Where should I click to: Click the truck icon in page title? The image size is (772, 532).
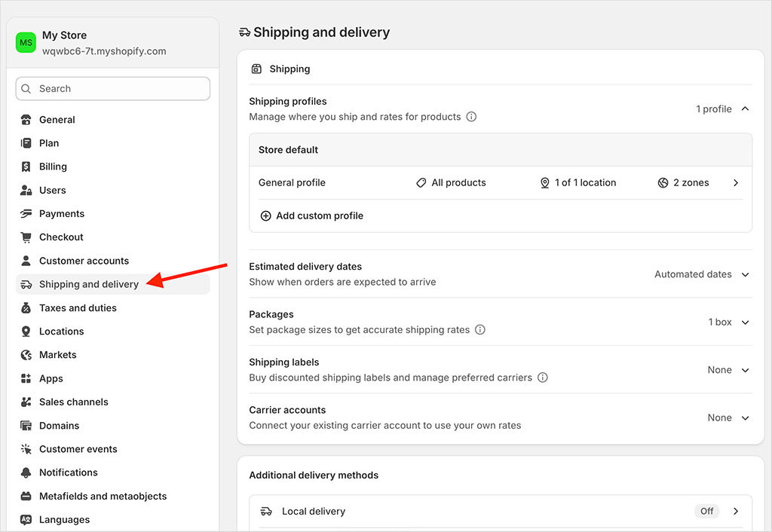click(x=245, y=32)
